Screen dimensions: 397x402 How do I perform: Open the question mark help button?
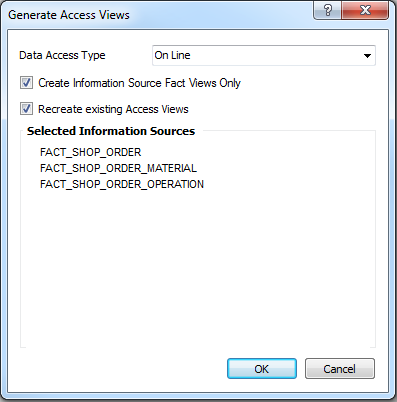(x=327, y=10)
